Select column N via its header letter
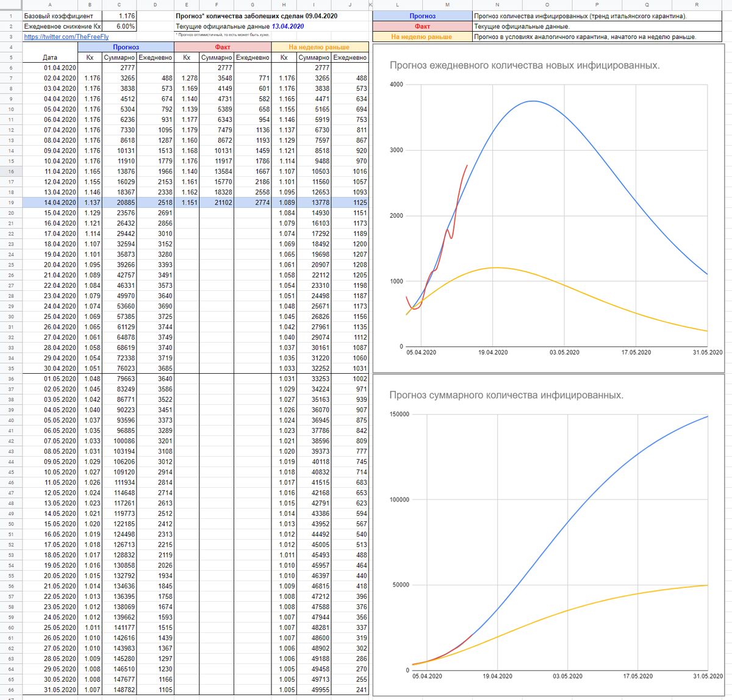This screenshot has width=732, height=700. (x=497, y=5)
